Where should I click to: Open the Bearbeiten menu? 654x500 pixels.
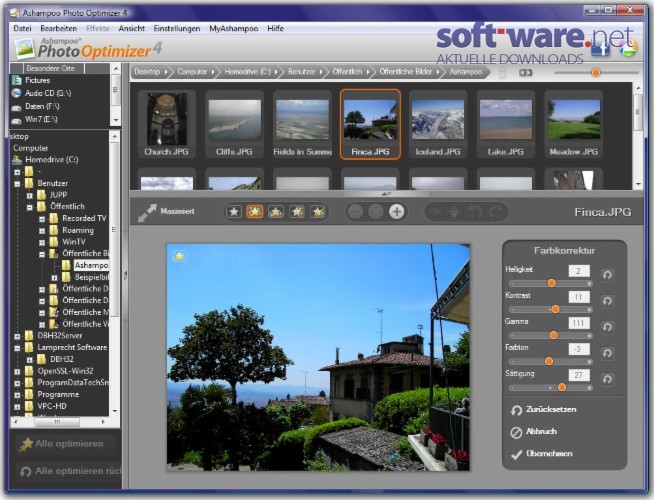(58, 28)
